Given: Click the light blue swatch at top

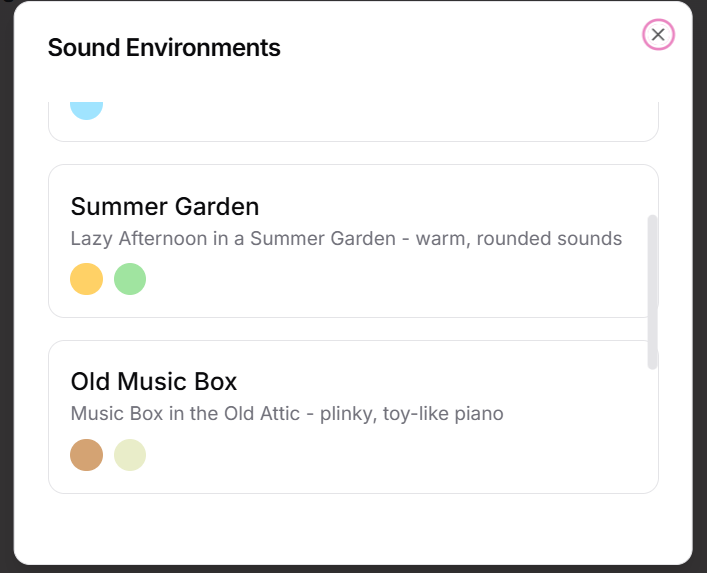Looking at the screenshot, I should click(86, 107).
